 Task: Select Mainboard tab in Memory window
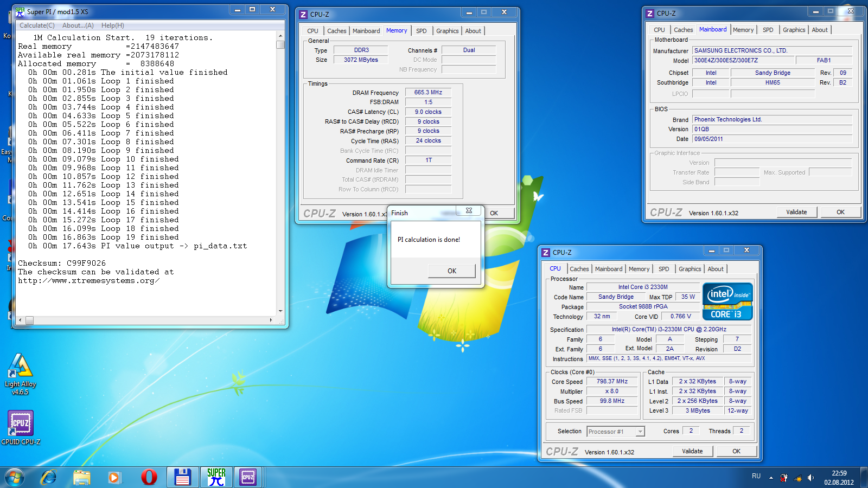click(x=366, y=31)
